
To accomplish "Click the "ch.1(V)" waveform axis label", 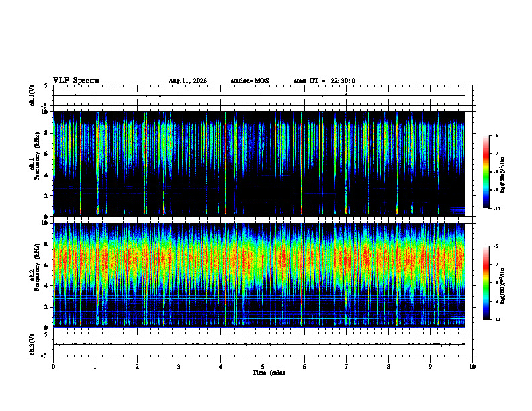I will pyautogui.click(x=32, y=95).
